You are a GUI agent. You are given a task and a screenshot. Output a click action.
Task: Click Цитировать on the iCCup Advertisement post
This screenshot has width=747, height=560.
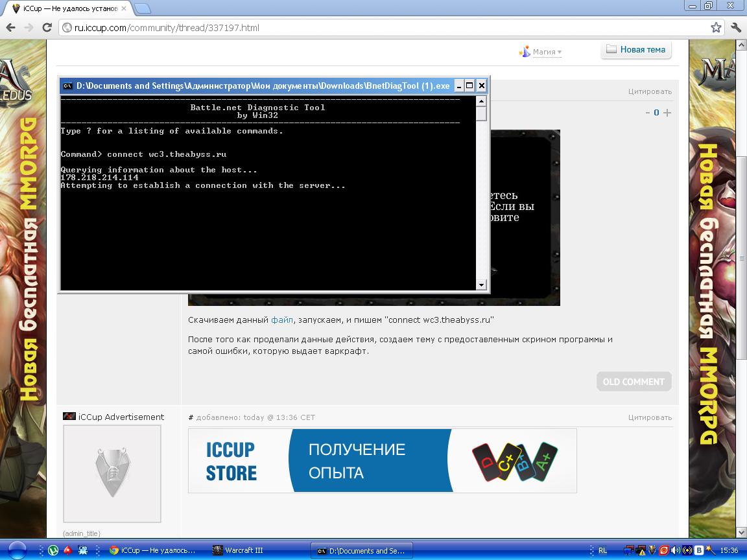(650, 417)
